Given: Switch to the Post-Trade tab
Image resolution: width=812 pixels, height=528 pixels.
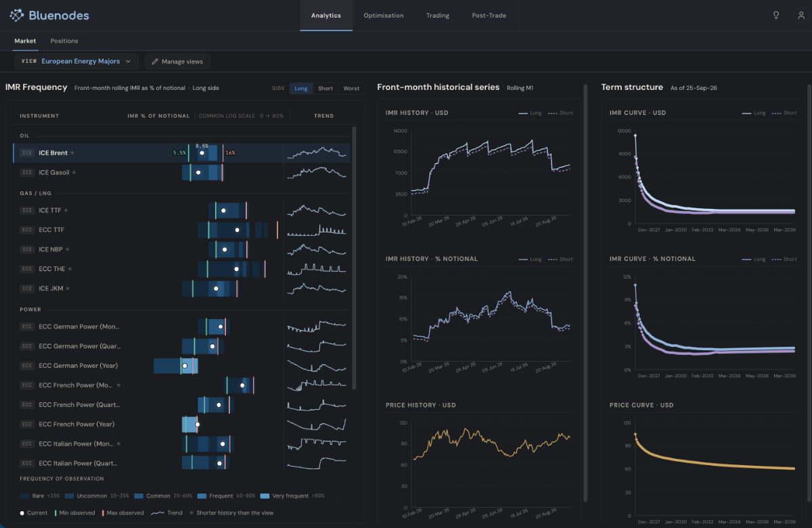Looking at the screenshot, I should [x=489, y=16].
